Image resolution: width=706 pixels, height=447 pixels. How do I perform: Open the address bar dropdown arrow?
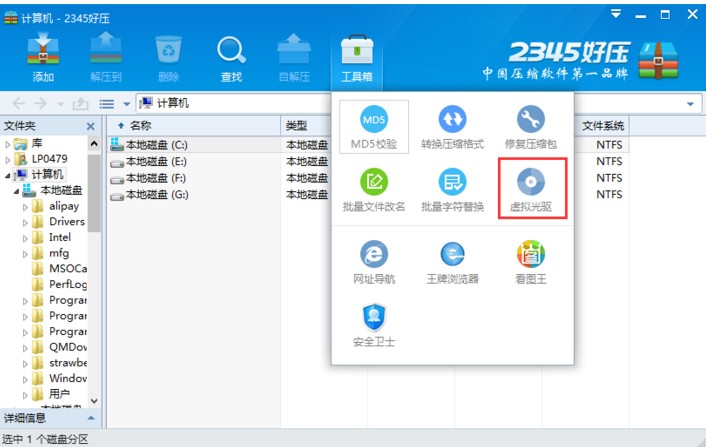pyautogui.click(x=690, y=104)
